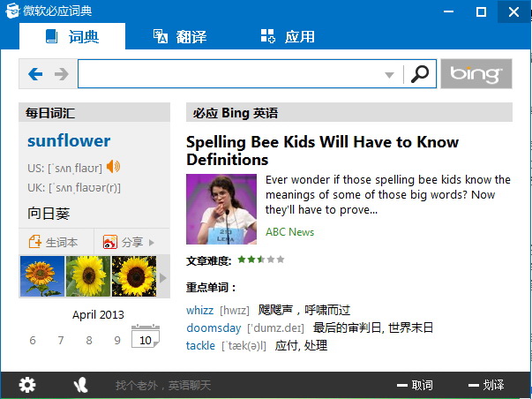Click the Bing logo button
The height and width of the screenshot is (399, 532).
tap(476, 74)
